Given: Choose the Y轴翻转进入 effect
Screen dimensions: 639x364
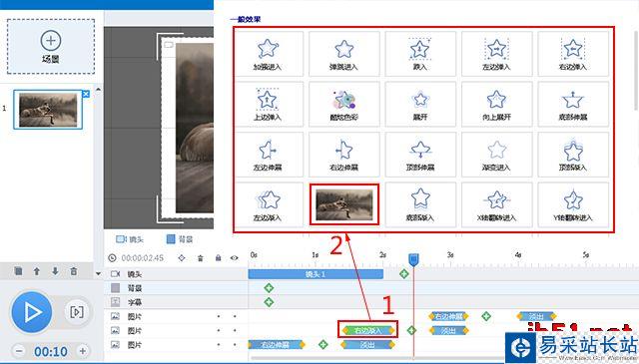Looking at the screenshot, I should click(573, 204).
